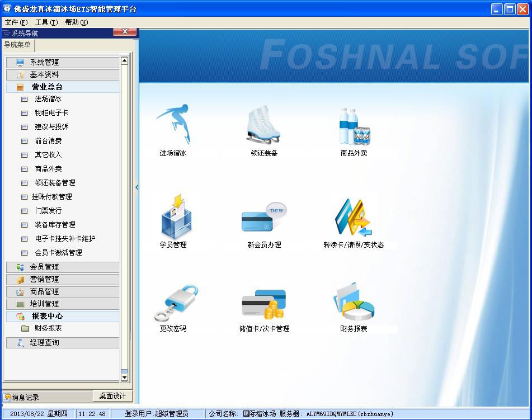Open the 领还装备 ice skates icon
This screenshot has width=532, height=420.
(263, 125)
